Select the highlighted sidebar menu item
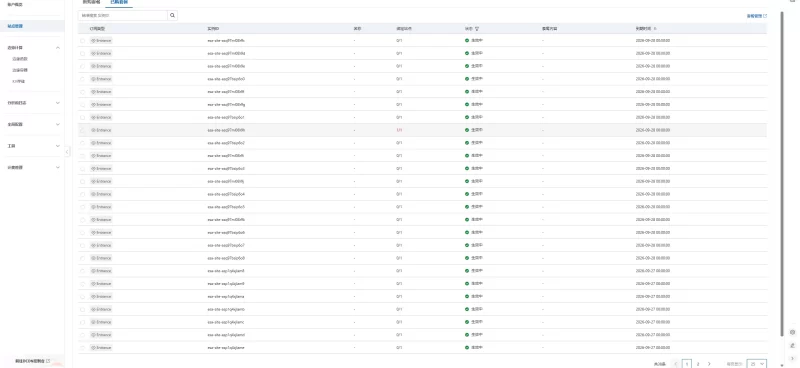 (32, 26)
